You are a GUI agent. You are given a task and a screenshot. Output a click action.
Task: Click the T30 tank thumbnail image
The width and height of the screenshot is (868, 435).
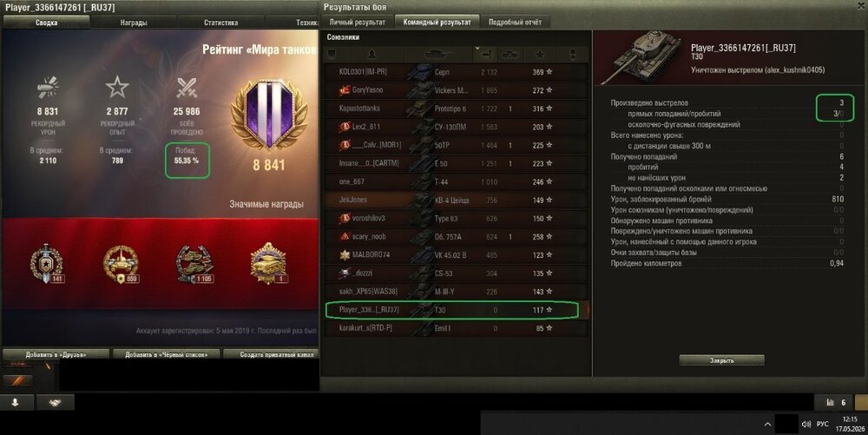[641, 56]
